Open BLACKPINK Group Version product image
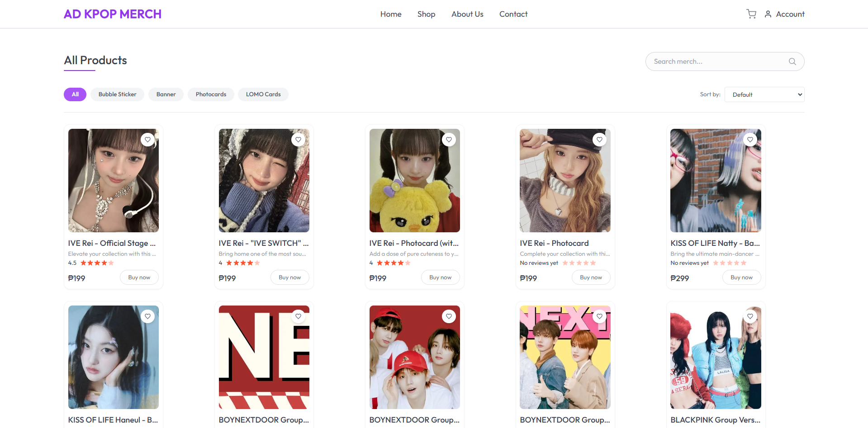The width and height of the screenshot is (868, 428). pos(716,357)
